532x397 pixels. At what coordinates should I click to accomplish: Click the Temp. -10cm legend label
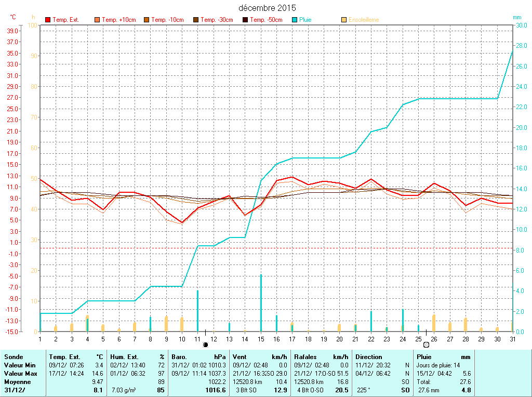point(167,20)
